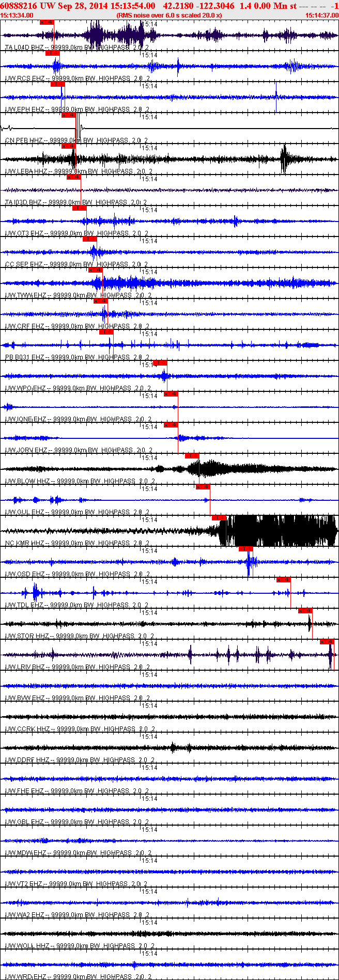
Task: Click the red pick flag on UW.RCS trace
Action: (52, 53)
